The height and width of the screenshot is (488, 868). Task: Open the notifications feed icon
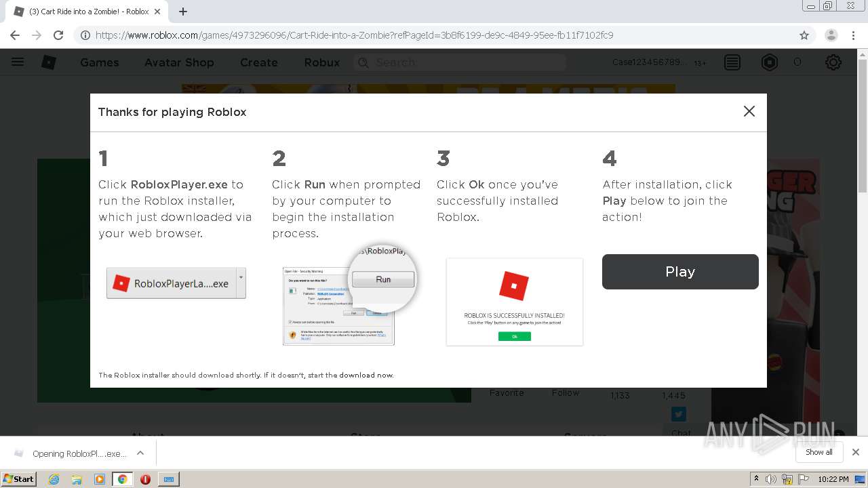click(732, 62)
